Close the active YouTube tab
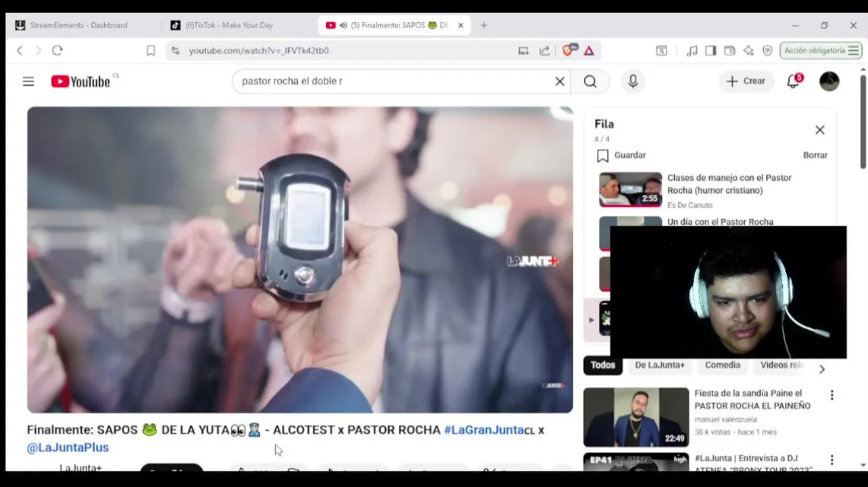Screen dimensions: 868x487 [x=461, y=26]
